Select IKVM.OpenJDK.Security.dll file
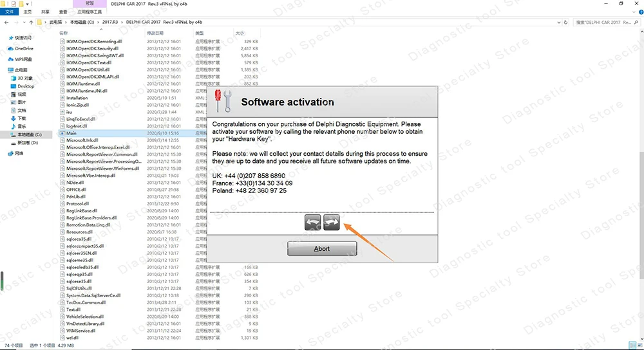 pyautogui.click(x=92, y=48)
